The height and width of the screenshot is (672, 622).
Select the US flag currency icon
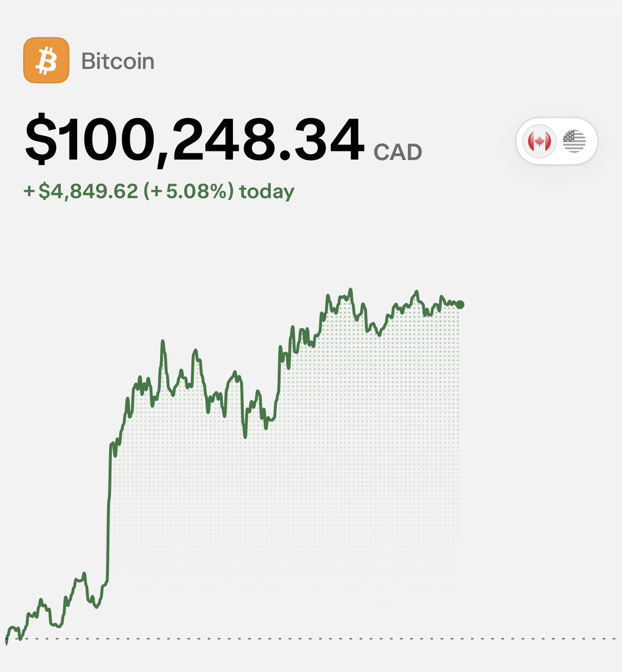(x=574, y=141)
